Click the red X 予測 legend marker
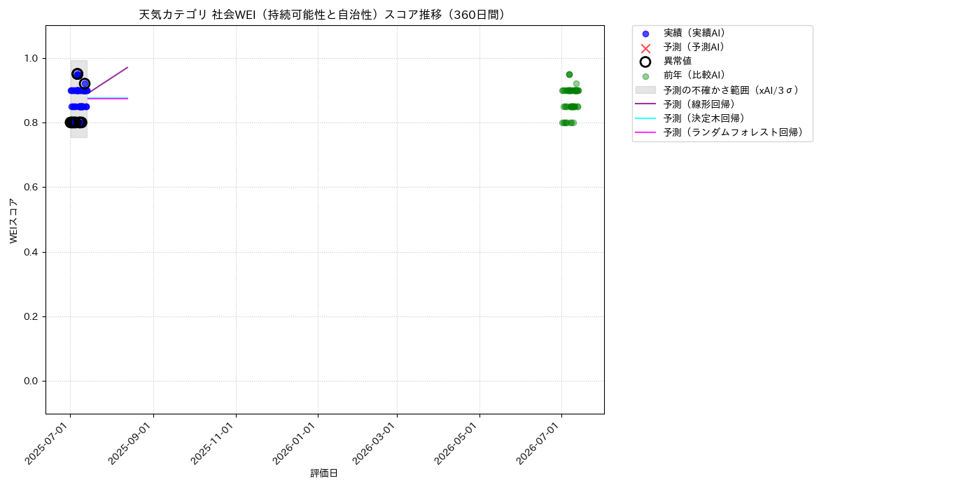The image size is (980, 490). pos(645,48)
